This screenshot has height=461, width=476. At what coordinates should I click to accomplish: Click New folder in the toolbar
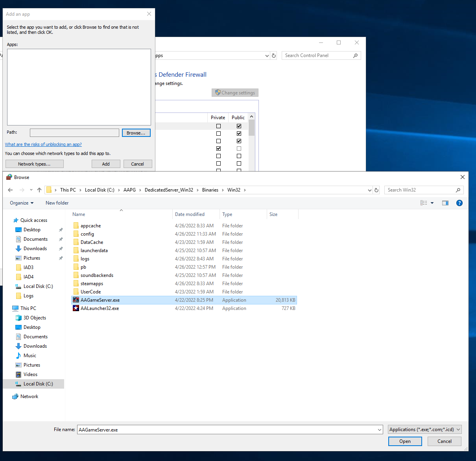point(57,203)
